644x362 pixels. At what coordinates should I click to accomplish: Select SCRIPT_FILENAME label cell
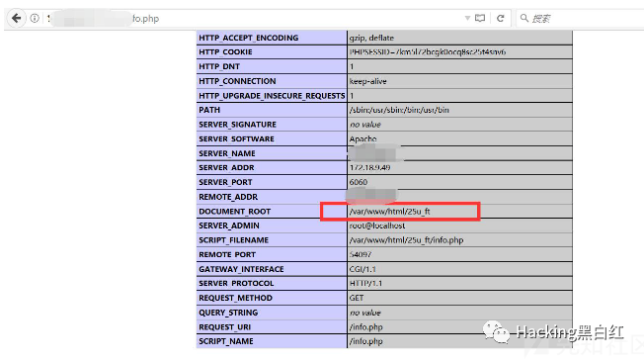(272, 240)
